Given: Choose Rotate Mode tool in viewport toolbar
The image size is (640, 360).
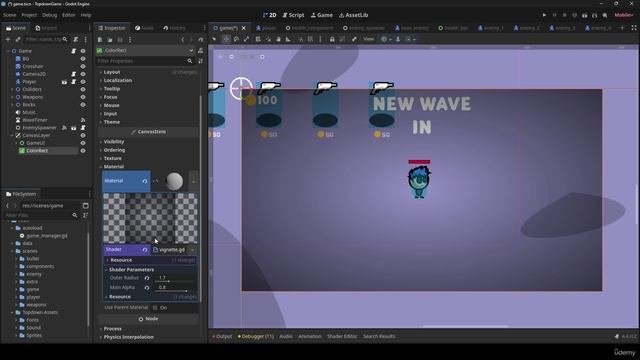Looking at the screenshot, I should pos(236,39).
